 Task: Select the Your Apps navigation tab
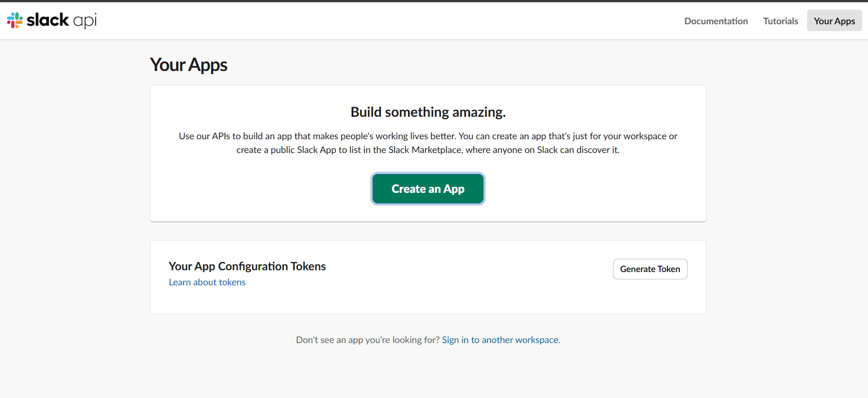pos(834,21)
